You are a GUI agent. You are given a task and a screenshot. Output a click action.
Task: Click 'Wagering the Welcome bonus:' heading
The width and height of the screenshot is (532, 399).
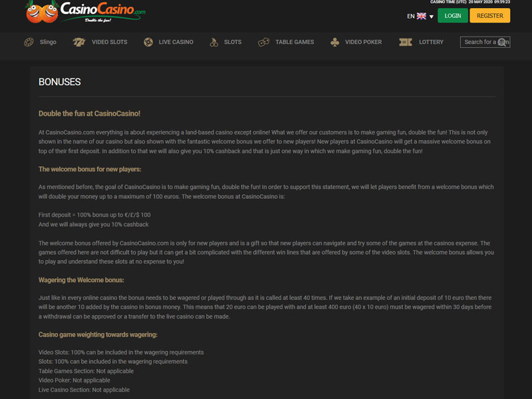81,280
